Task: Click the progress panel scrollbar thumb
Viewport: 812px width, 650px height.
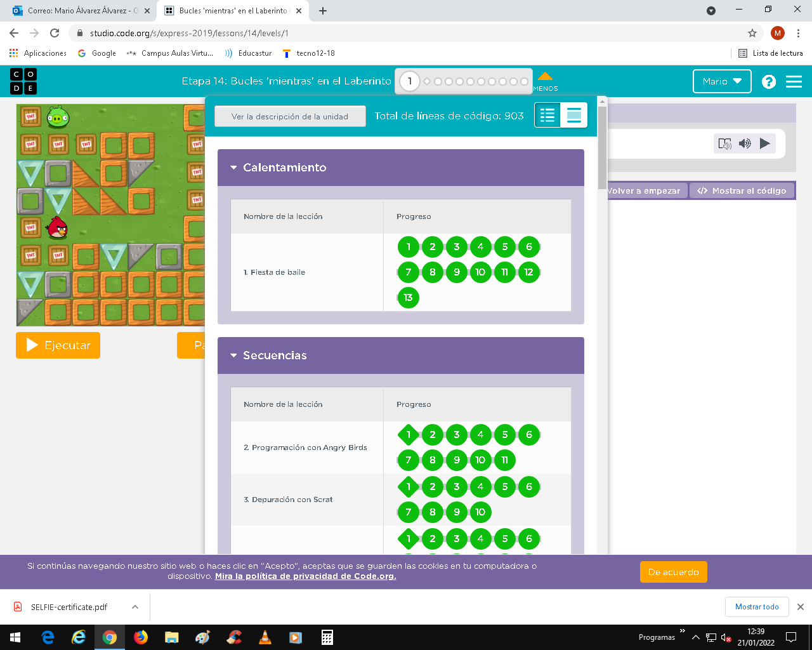Action: pyautogui.click(x=602, y=147)
